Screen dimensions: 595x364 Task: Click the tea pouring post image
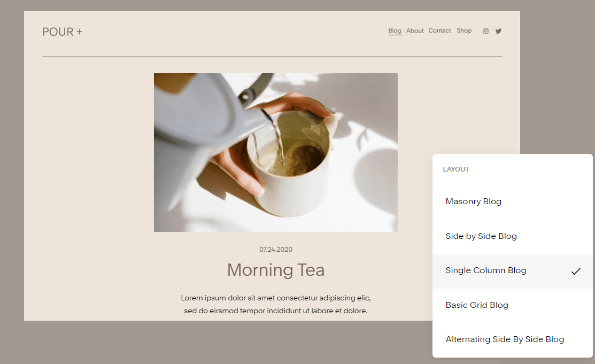pos(276,152)
